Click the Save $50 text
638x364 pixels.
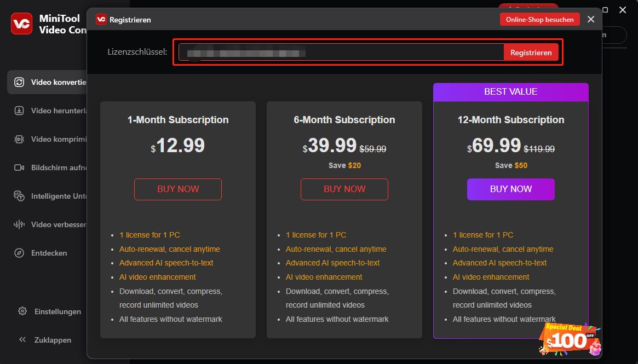[511, 165]
